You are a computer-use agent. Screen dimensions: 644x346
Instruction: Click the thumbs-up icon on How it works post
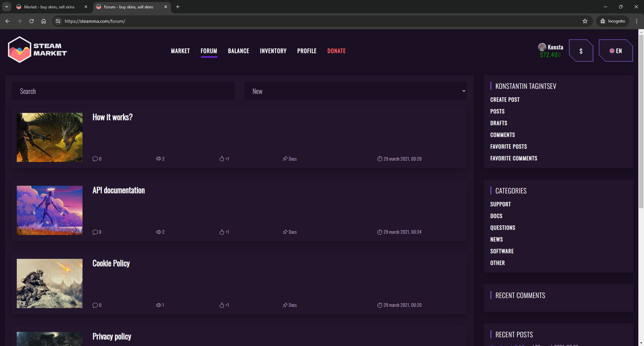[x=222, y=159]
